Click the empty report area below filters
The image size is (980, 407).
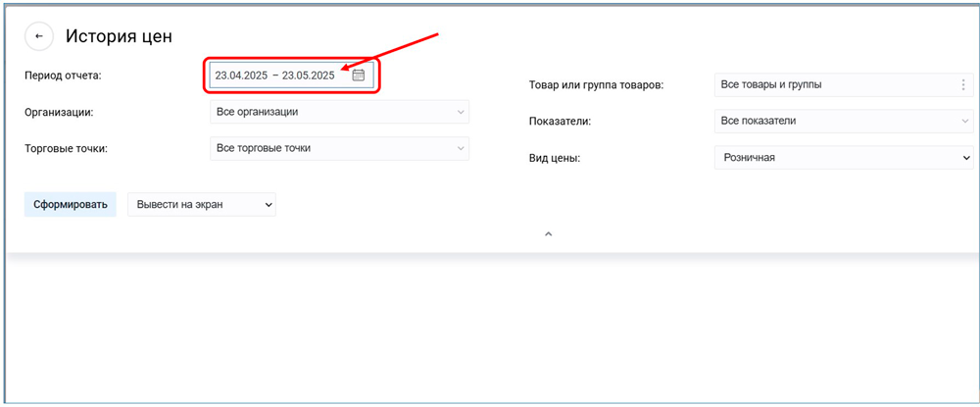click(x=490, y=329)
